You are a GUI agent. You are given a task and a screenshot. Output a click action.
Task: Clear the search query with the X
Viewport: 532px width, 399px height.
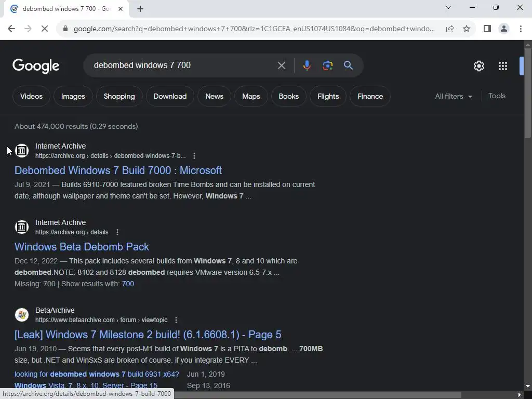[281, 65]
